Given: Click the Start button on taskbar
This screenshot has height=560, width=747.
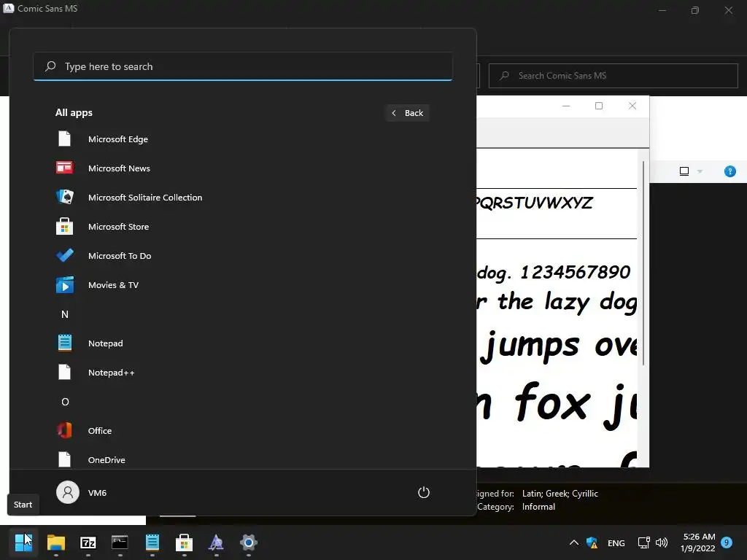Looking at the screenshot, I should (x=23, y=542).
